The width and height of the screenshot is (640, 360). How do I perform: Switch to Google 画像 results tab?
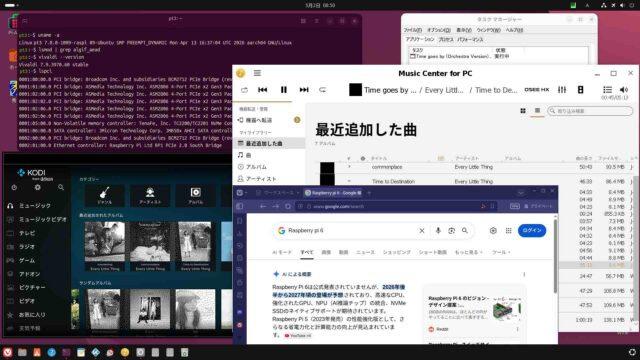coord(326,252)
